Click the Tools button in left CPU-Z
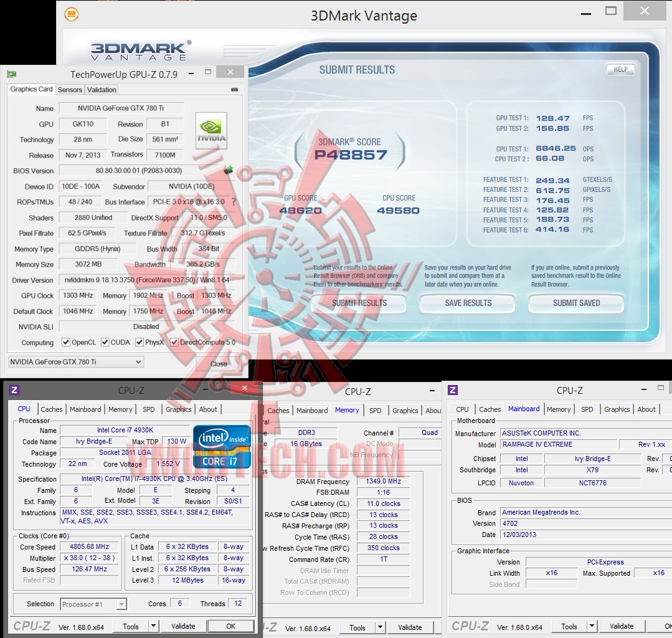Screen dimensions: 672x638 click(x=131, y=626)
